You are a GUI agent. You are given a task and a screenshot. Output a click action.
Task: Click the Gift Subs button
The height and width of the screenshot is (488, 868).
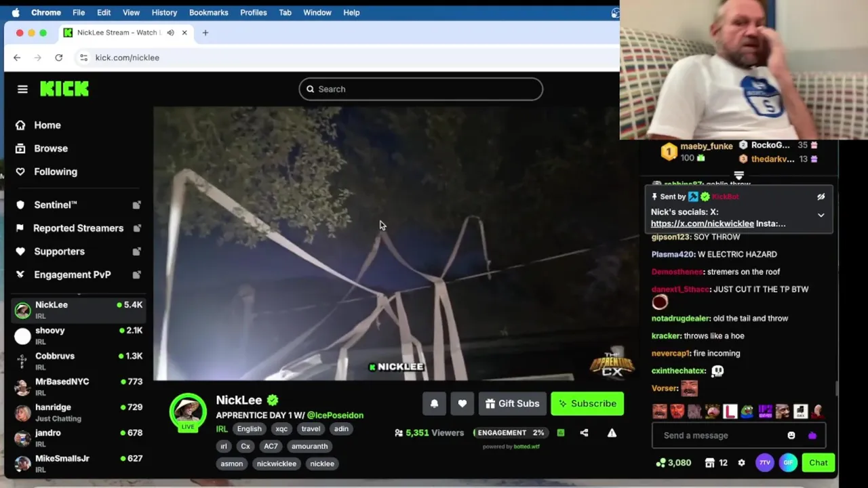pos(513,403)
